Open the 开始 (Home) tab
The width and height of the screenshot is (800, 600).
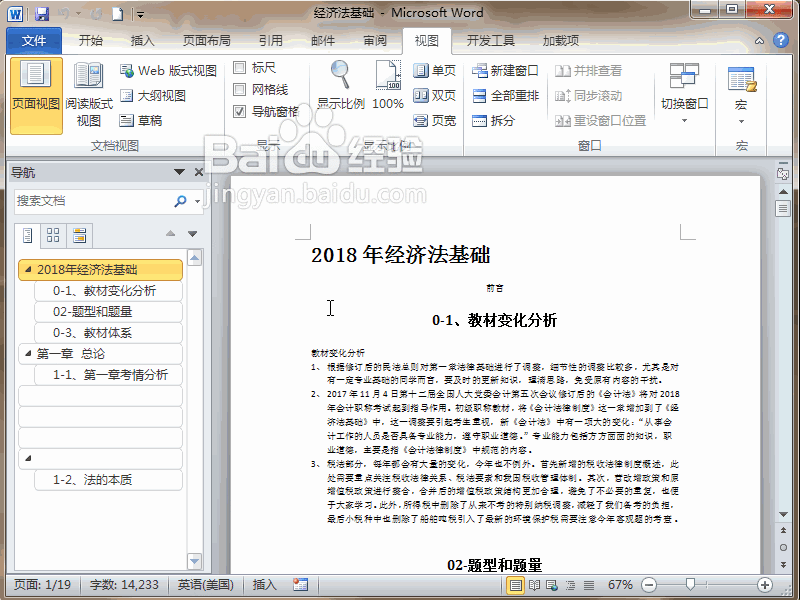coord(91,41)
